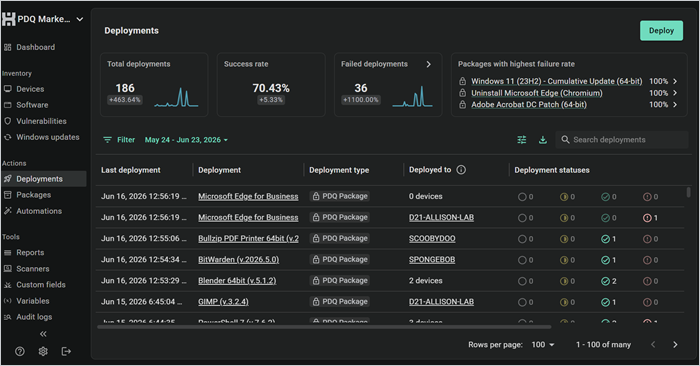This screenshot has height=366, width=700.
Task: Sort by Last deployment column header
Action: [131, 170]
